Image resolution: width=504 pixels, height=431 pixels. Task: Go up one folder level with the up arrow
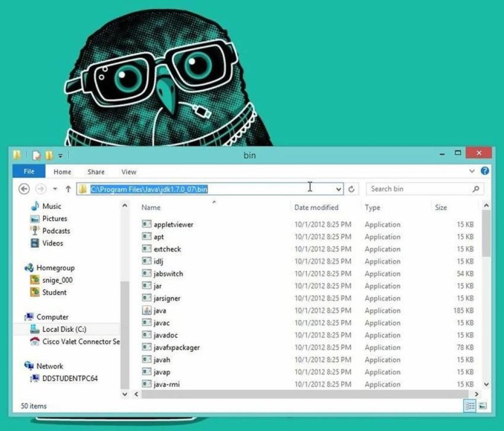coord(68,188)
